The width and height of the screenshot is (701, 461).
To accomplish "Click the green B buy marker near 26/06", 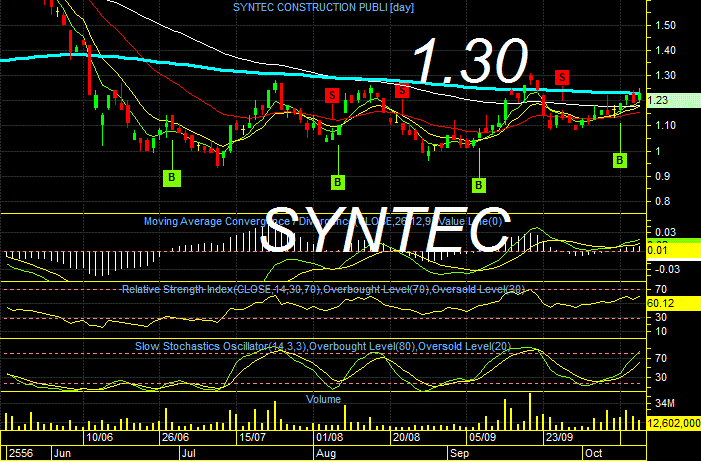I will click(172, 178).
